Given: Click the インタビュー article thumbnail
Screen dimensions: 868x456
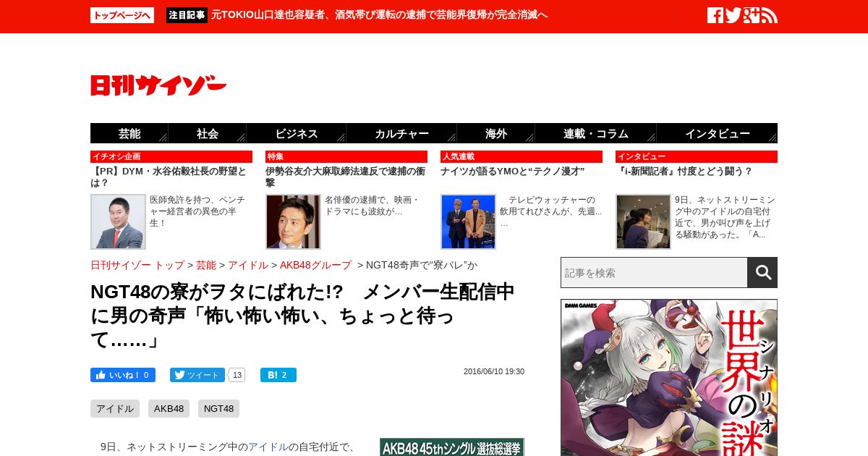Looking at the screenshot, I should (643, 221).
